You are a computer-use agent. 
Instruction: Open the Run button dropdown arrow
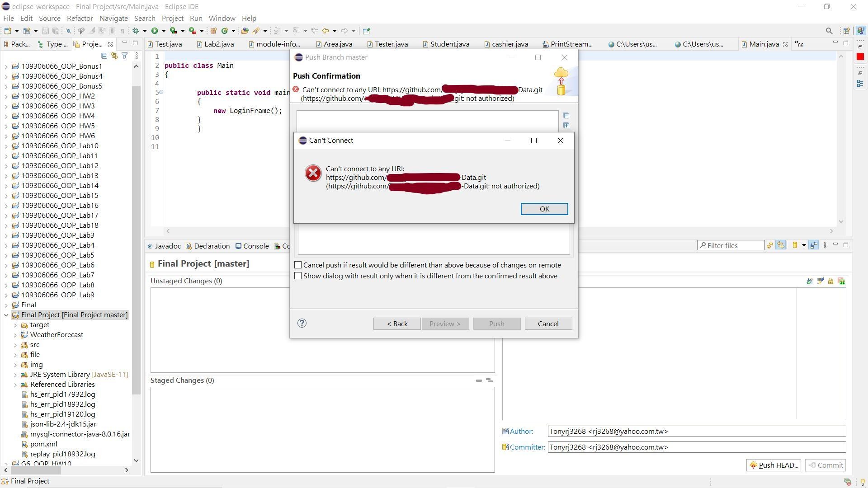tap(164, 31)
